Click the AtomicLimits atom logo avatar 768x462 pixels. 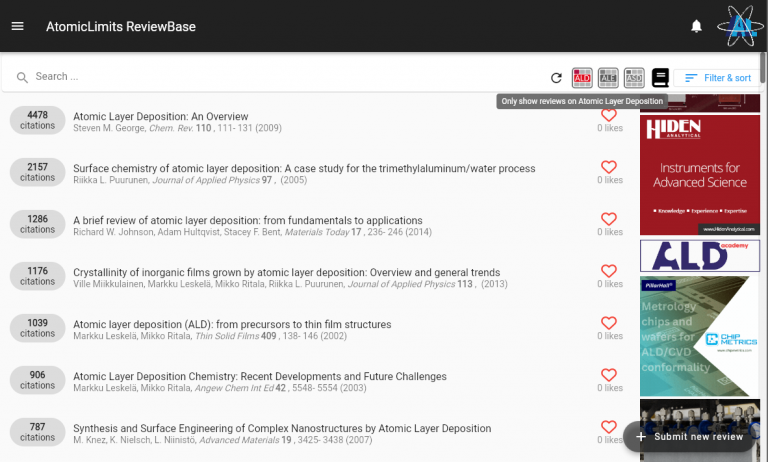click(740, 26)
